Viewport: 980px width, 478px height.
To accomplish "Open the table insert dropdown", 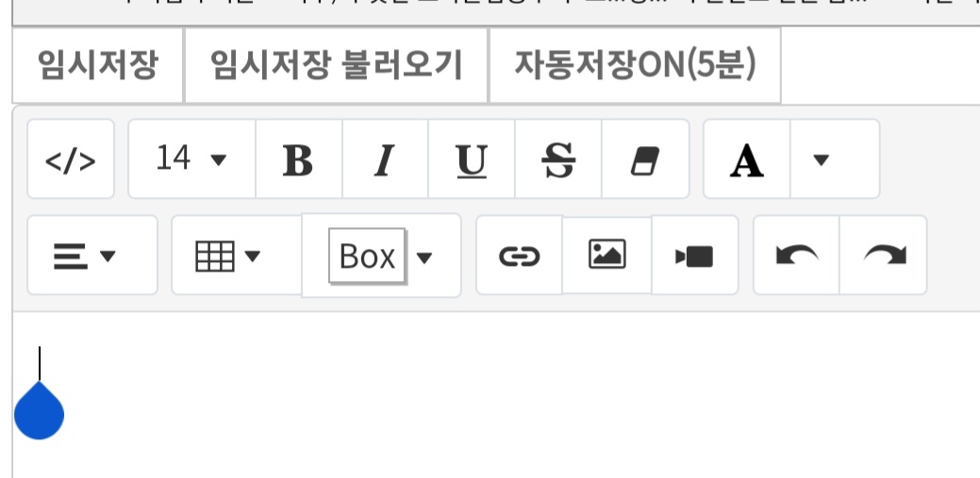I will (x=236, y=255).
